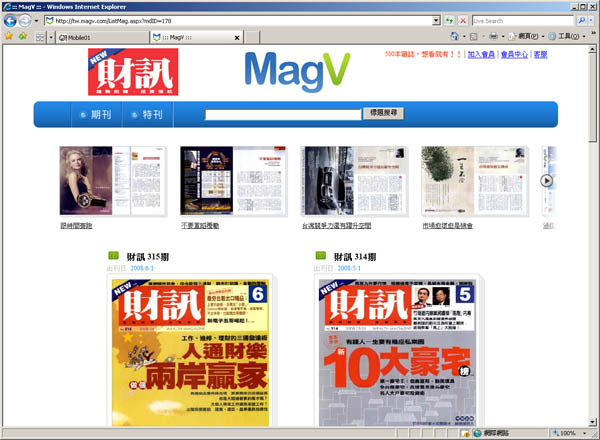Click the 財訊 314期 issue title
The width and height of the screenshot is (600, 440).
[355, 257]
